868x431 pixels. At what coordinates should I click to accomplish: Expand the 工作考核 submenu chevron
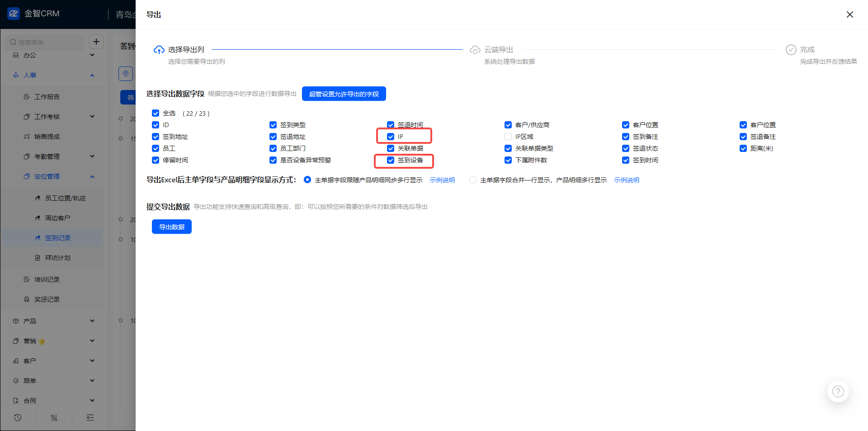pyautogui.click(x=92, y=117)
